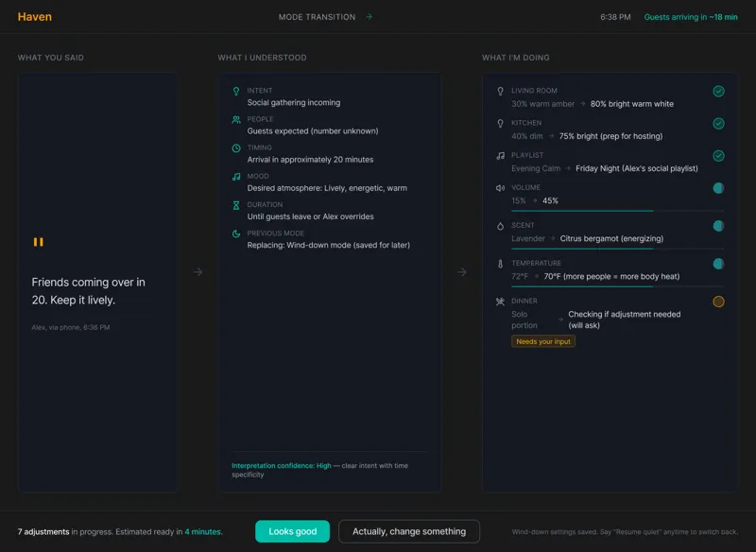Click the People guests icon

pyautogui.click(x=236, y=119)
